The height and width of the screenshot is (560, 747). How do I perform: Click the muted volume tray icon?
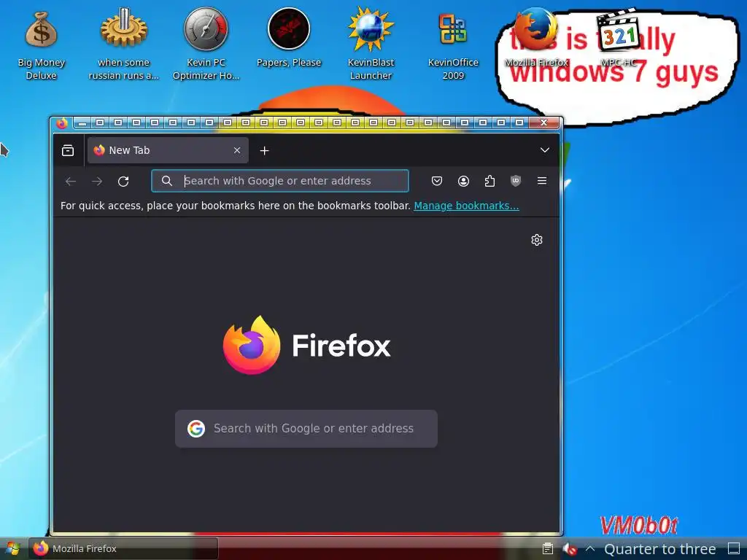pos(570,549)
